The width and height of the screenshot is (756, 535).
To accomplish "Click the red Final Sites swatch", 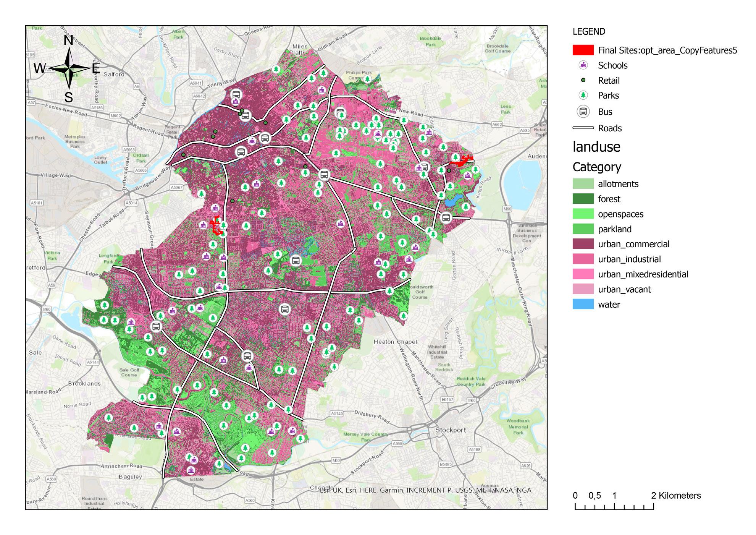I will pyautogui.click(x=583, y=50).
